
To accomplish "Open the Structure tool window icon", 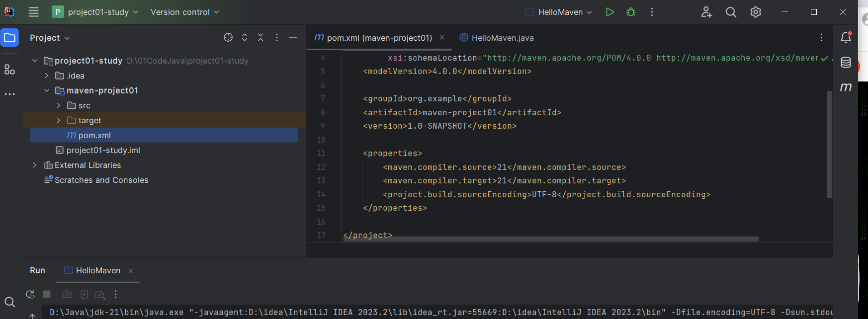I will [9, 70].
